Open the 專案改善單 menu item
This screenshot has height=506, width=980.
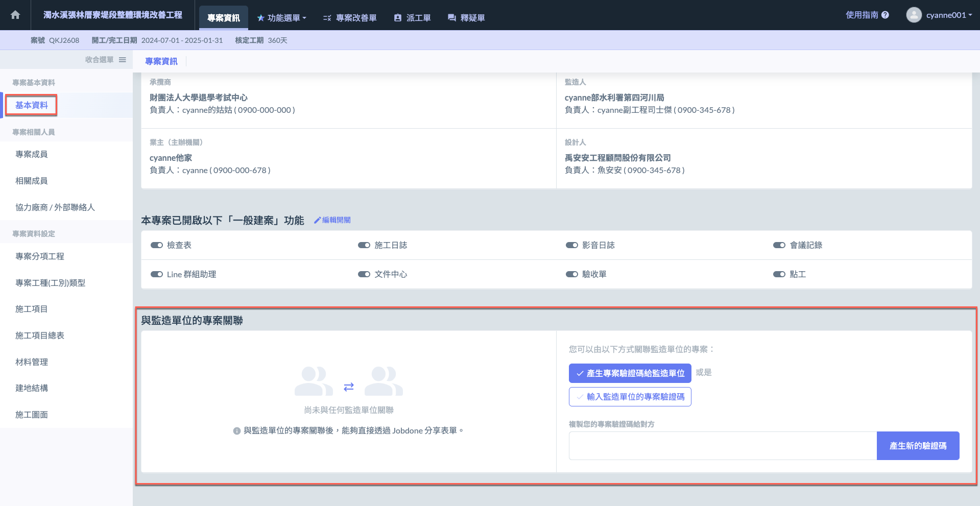tap(350, 18)
